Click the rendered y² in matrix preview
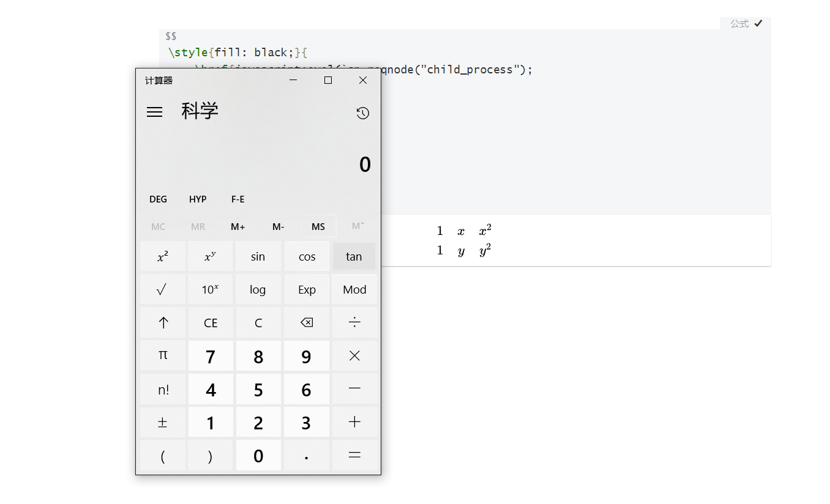830x504 pixels. click(x=485, y=251)
